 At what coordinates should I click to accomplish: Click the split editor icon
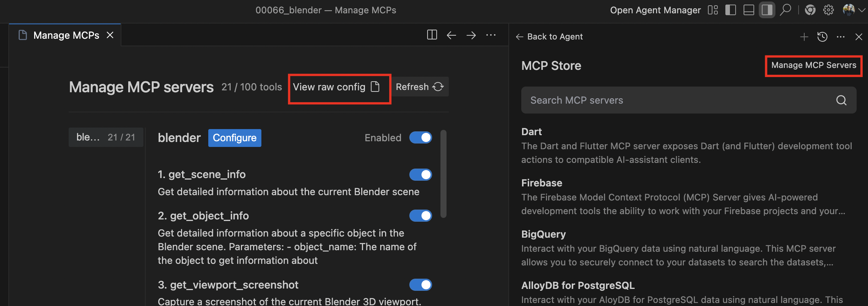coord(432,35)
